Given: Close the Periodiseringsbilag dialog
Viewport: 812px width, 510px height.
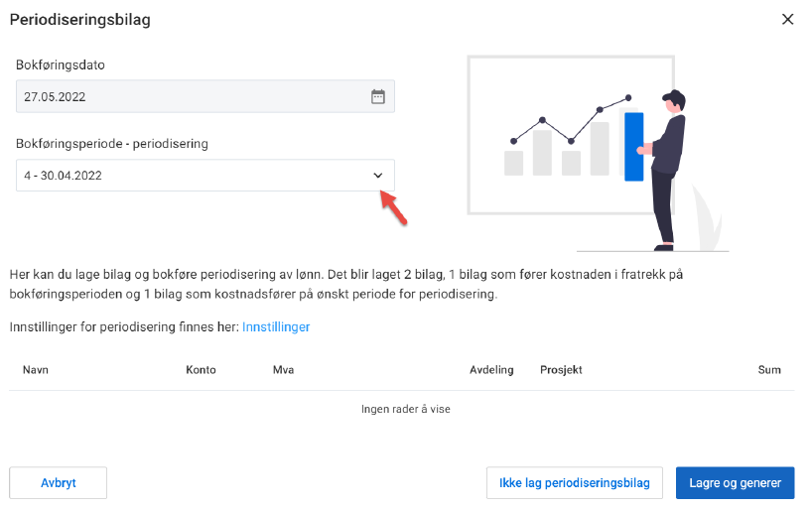Looking at the screenshot, I should click(787, 19).
